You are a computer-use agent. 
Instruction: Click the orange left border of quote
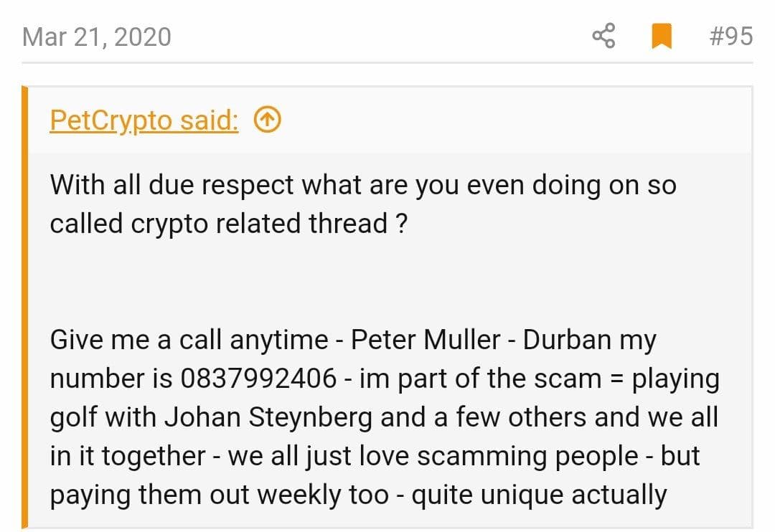click(25, 308)
